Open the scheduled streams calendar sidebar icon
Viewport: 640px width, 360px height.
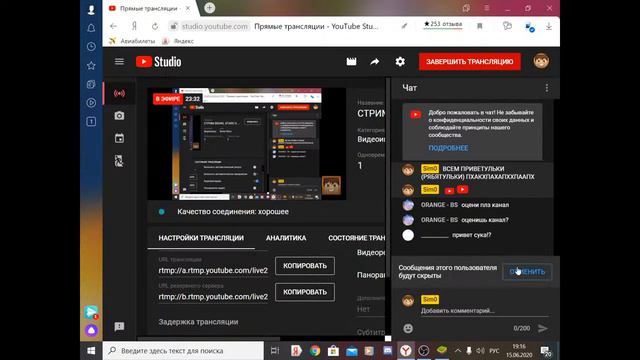point(119,138)
